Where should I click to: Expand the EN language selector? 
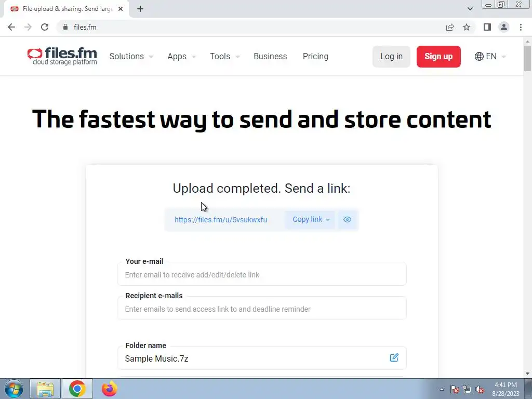[490, 56]
